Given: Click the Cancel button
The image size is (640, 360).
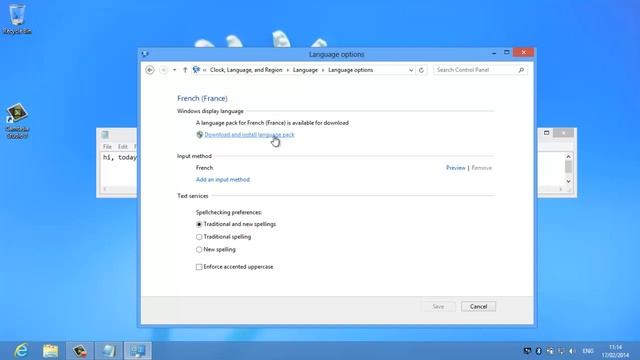Looking at the screenshot, I should (478, 307).
